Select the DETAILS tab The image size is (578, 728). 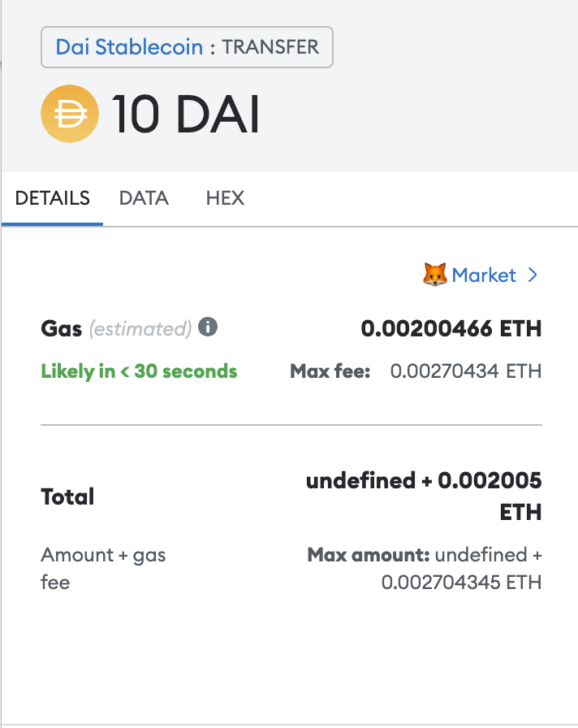pos(52,198)
